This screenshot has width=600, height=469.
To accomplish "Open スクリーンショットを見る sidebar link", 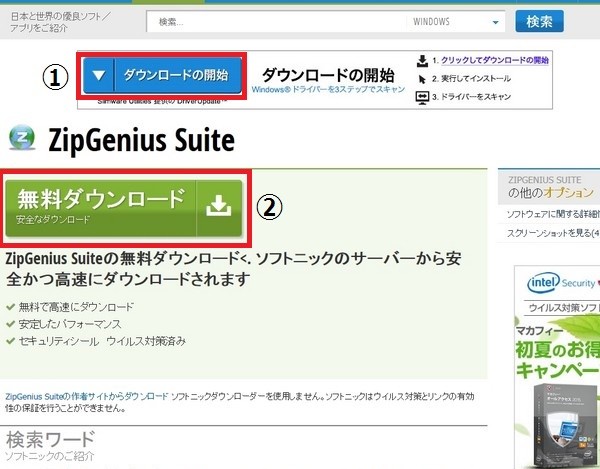I will pos(553,233).
